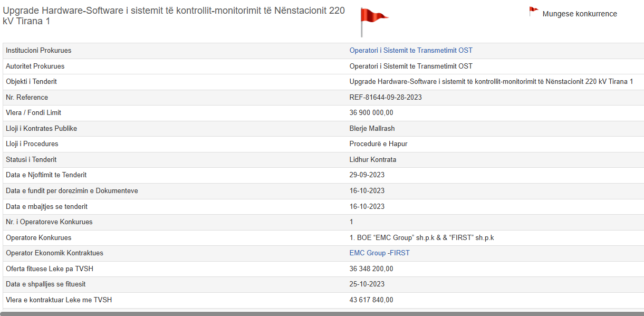The width and height of the screenshot is (644, 316).
Task: Open the blue Operatori i Sistemit link
Action: [x=411, y=51]
